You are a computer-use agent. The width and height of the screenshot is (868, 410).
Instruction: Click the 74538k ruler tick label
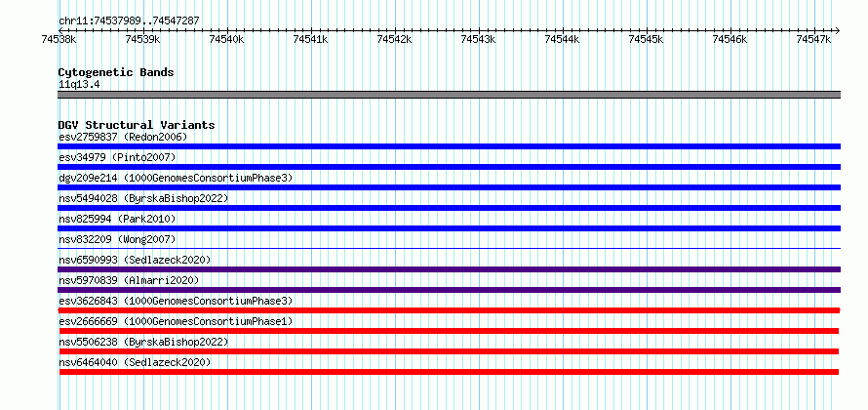(x=59, y=39)
